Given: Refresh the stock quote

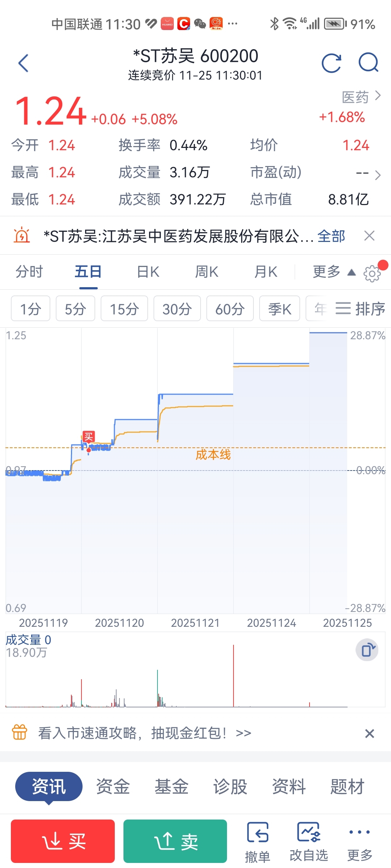Looking at the screenshot, I should pos(331,63).
